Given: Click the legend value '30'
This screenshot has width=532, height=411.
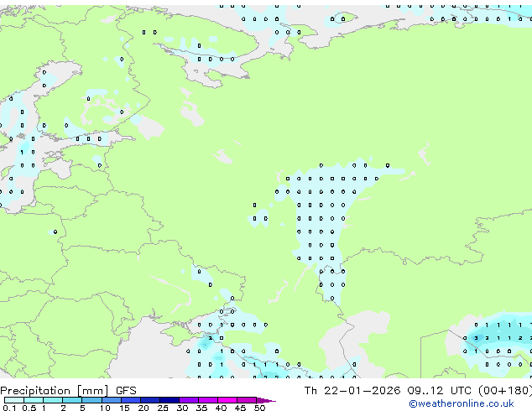Looking at the screenshot, I should coord(182,408).
